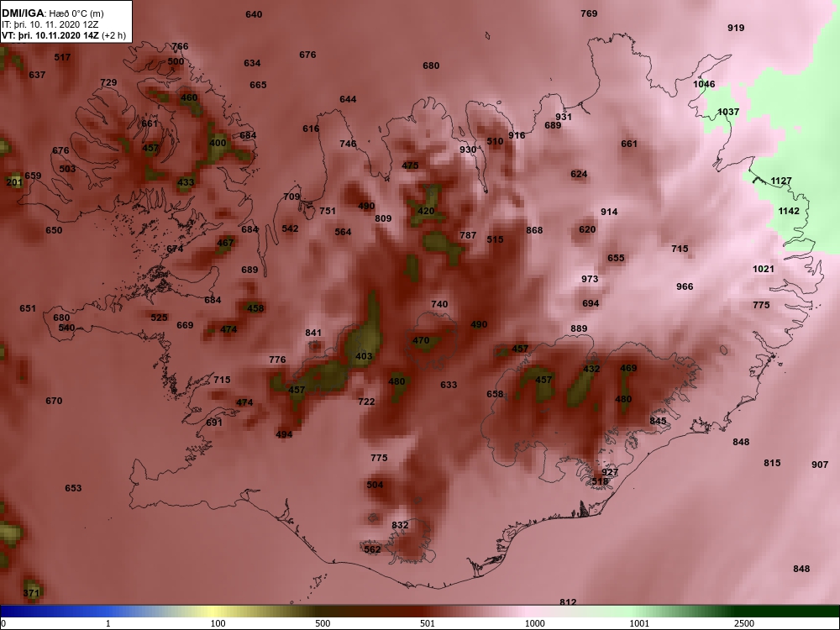
Task: Click the 460 height value
Action: coord(189,98)
